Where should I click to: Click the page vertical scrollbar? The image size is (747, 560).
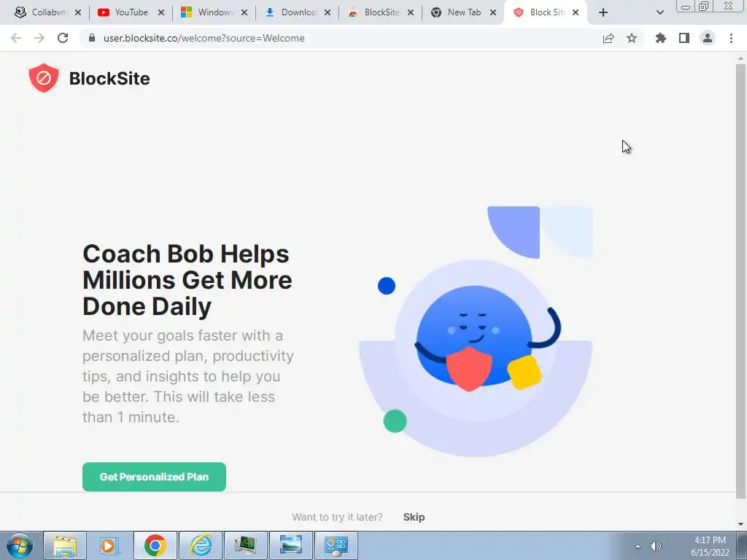[740, 281]
